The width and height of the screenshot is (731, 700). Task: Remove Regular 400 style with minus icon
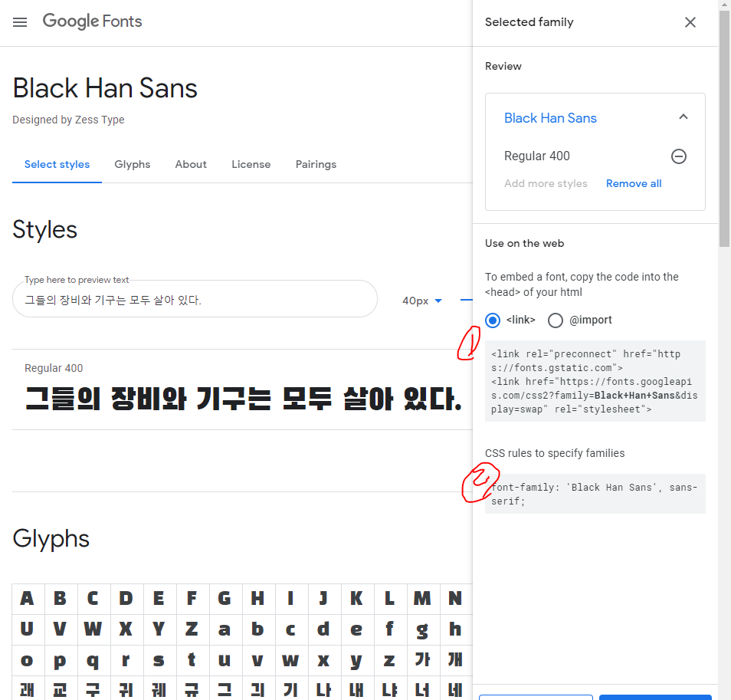tap(678, 156)
